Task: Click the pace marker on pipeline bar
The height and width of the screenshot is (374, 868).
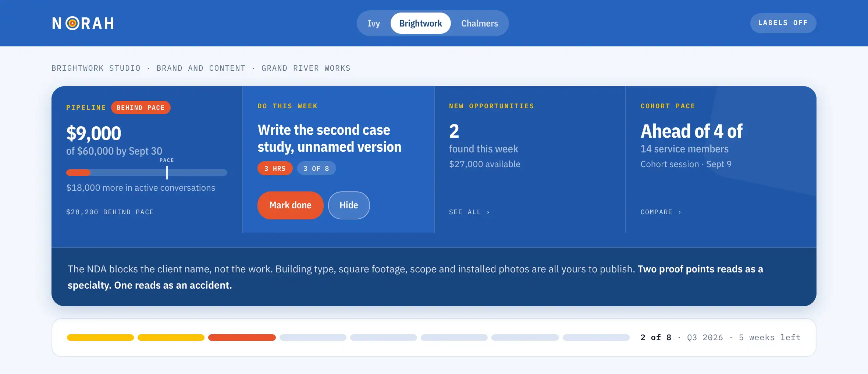Action: (167, 172)
